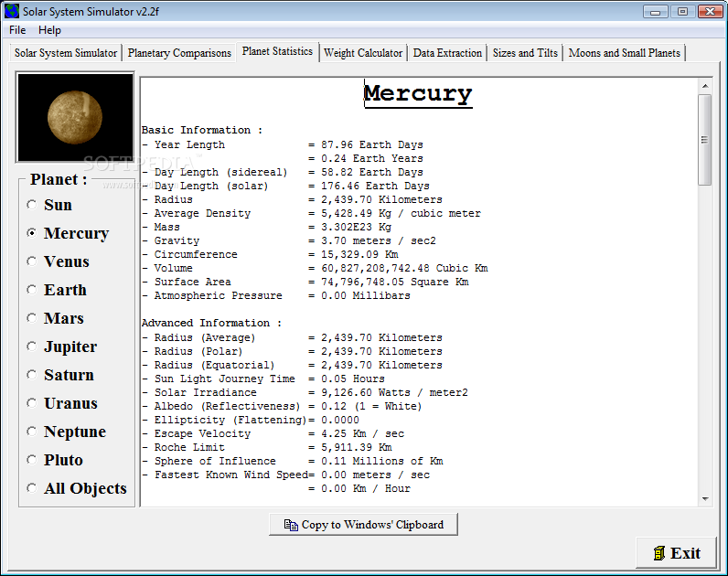Click the Surface Area row
This screenshot has width=728, height=576.
click(305, 283)
